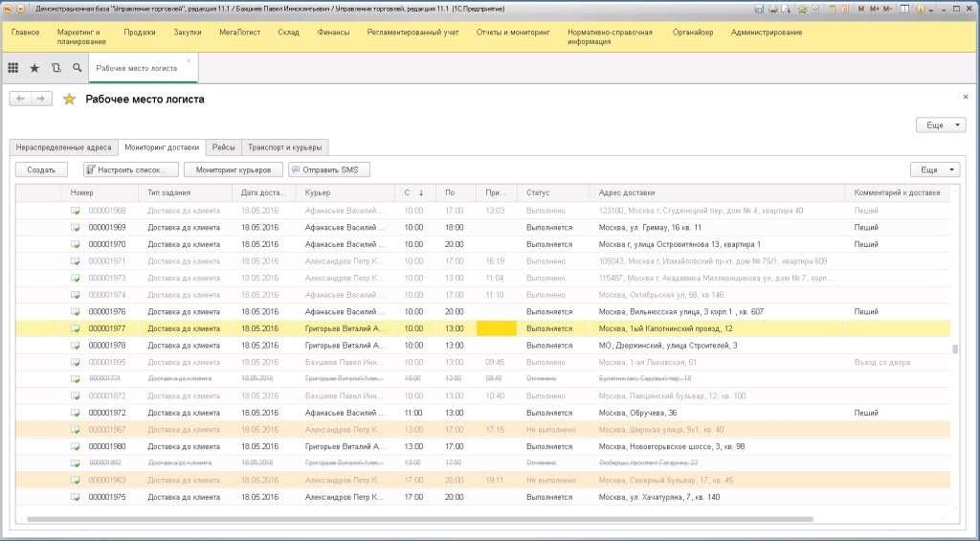Screen dimensions: 980x541
Task: Select address Москва, Обручева, 36
Action: click(637, 413)
